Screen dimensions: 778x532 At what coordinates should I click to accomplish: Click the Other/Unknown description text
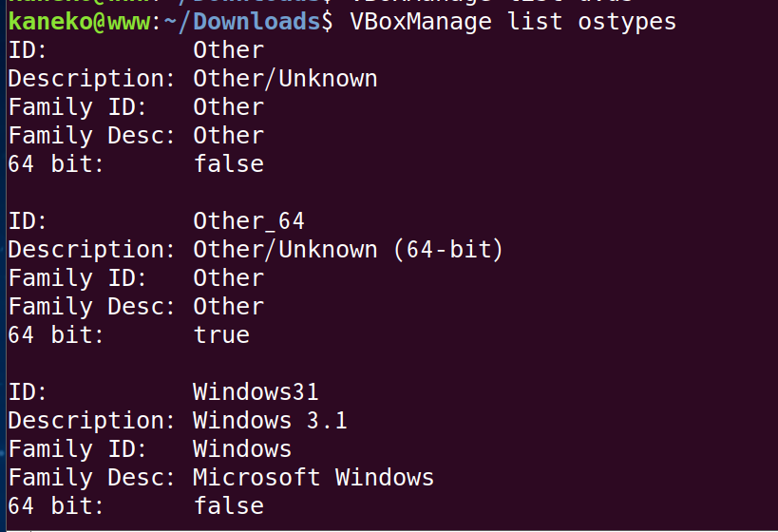coord(285,79)
